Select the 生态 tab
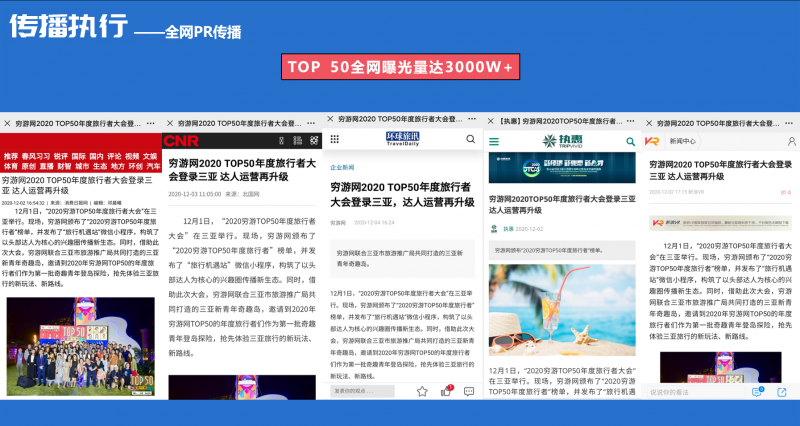800x426 pixels. (x=100, y=166)
